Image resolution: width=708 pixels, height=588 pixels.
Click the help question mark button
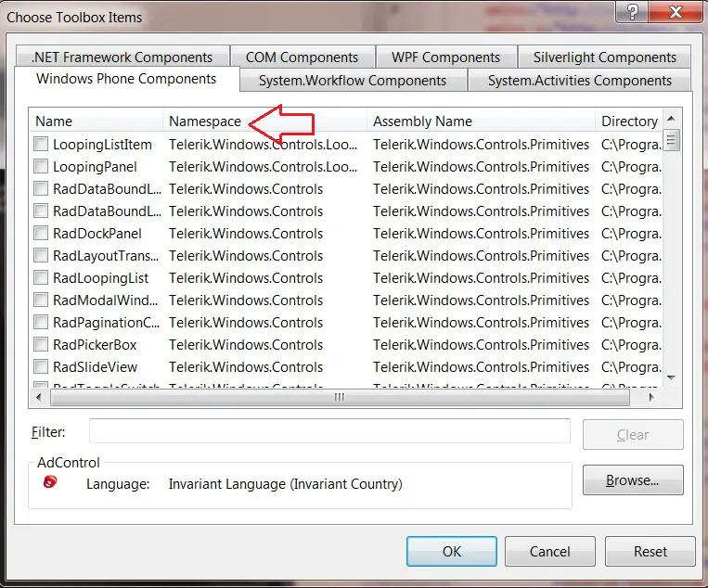(633, 11)
